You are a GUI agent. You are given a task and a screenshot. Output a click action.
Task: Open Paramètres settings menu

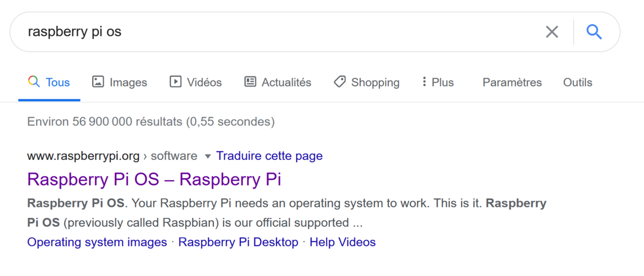point(512,82)
